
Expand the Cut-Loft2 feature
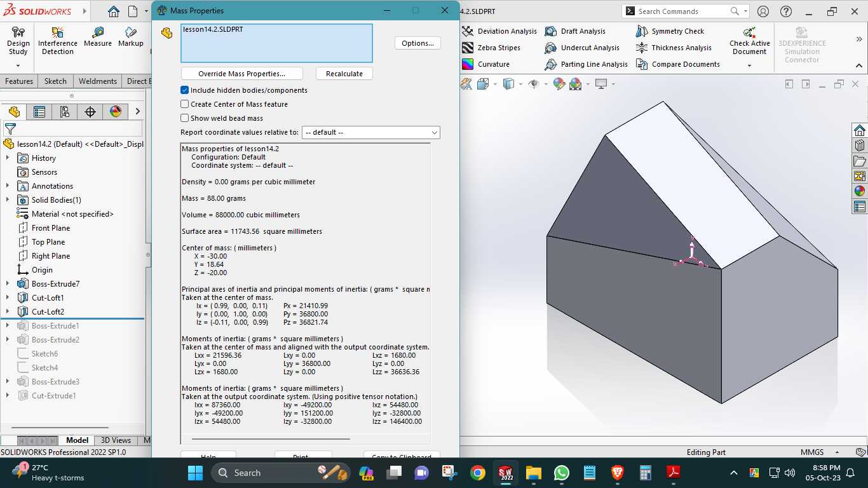pos(8,312)
